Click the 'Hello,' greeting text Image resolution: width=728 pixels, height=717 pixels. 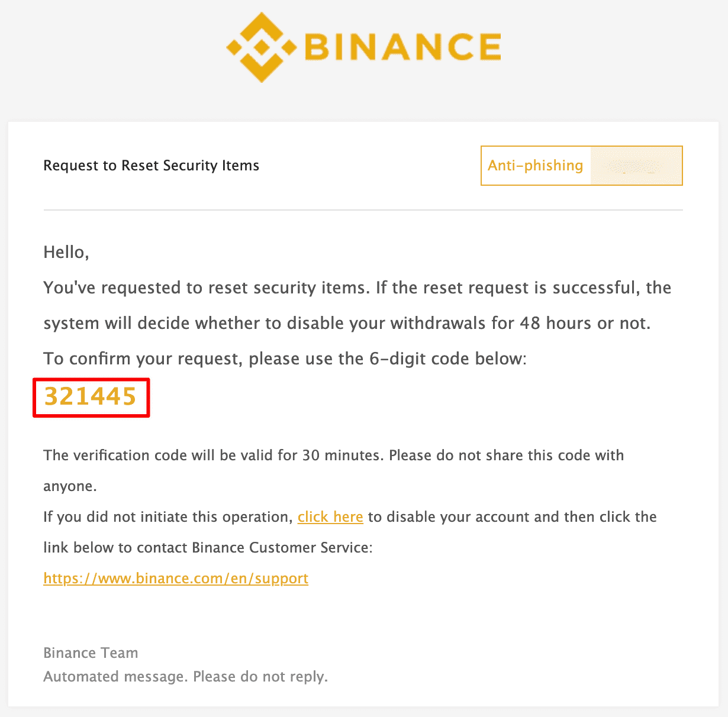click(66, 253)
